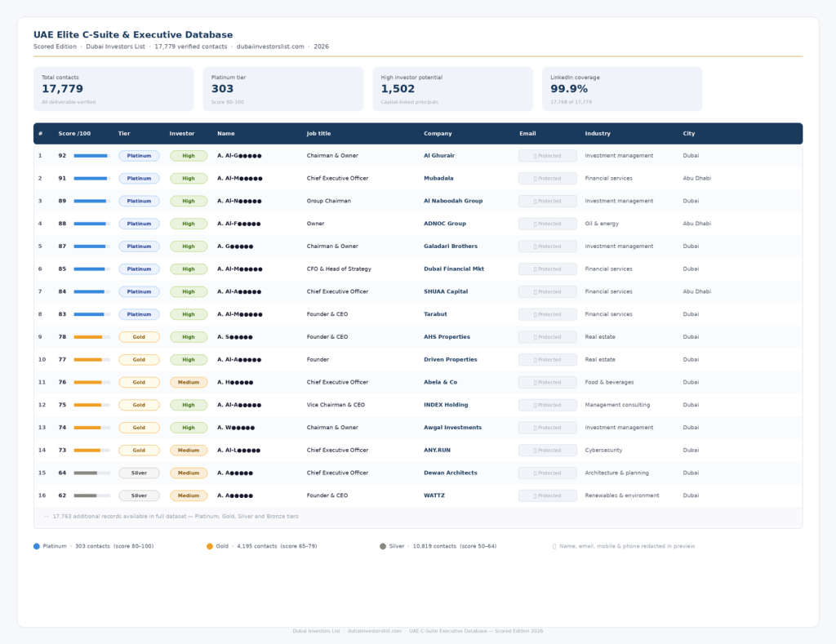This screenshot has width=836, height=644.
Task: Click Silver tier badge in Dewan Architects row
Action: (x=139, y=473)
